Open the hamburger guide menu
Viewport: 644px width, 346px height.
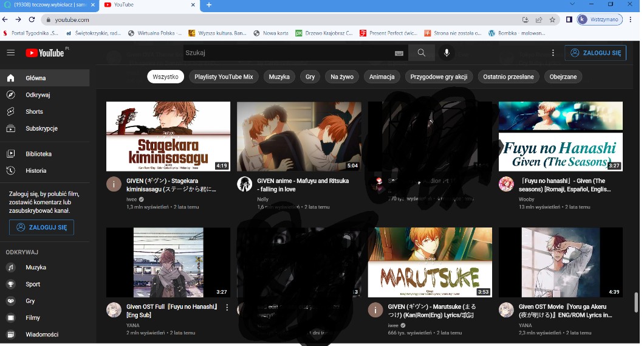pos(11,53)
